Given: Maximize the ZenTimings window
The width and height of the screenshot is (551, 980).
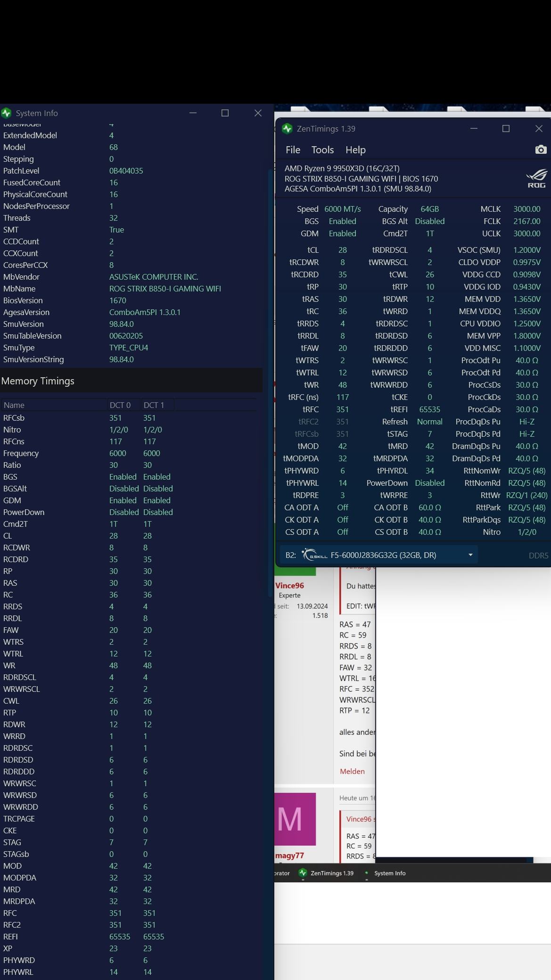Looking at the screenshot, I should click(506, 129).
